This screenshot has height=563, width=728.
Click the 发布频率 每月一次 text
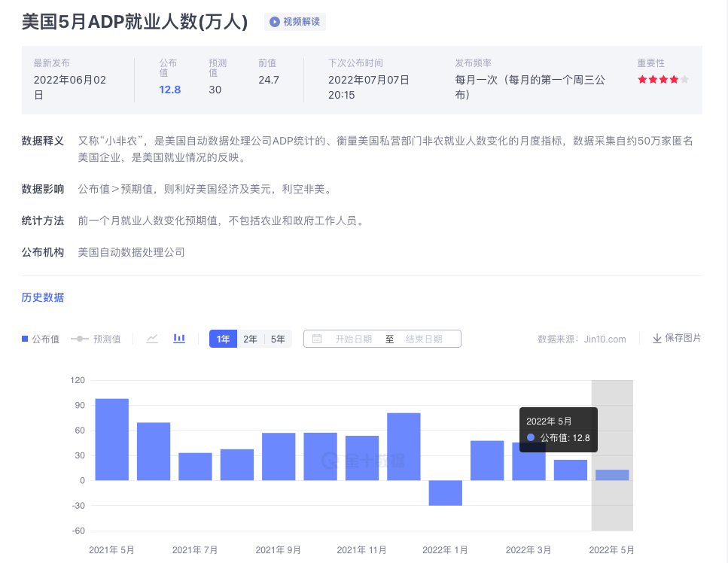click(530, 87)
